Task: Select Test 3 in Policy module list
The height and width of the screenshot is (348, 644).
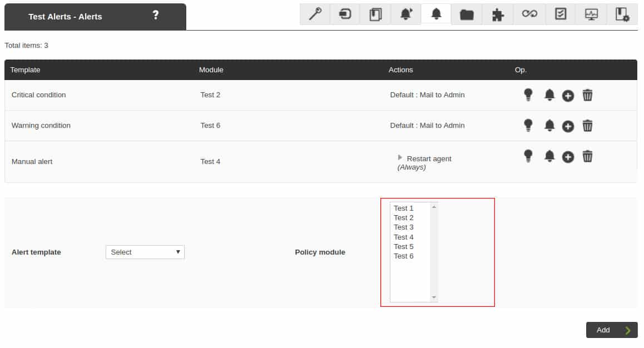Action: click(x=403, y=227)
